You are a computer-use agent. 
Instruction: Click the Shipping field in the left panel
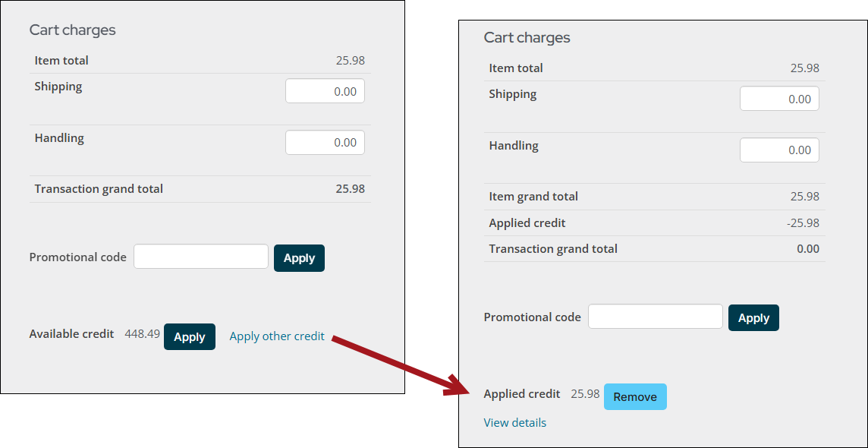[325, 90]
